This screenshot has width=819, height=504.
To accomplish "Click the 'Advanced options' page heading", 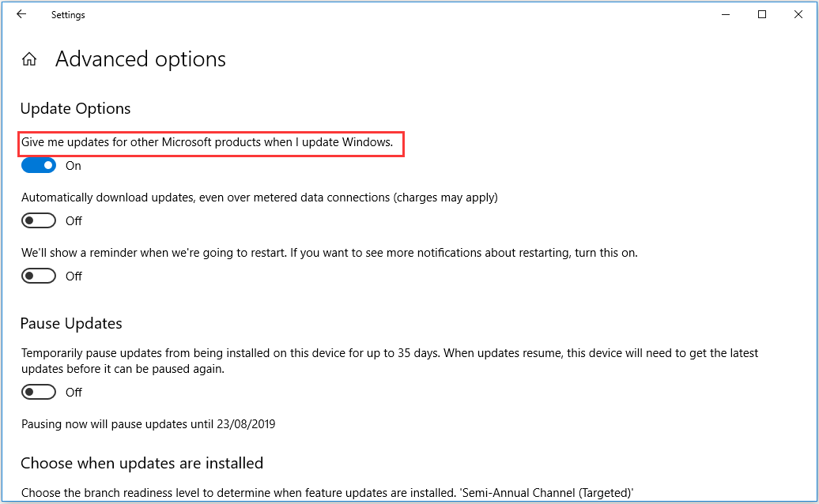I will click(141, 59).
